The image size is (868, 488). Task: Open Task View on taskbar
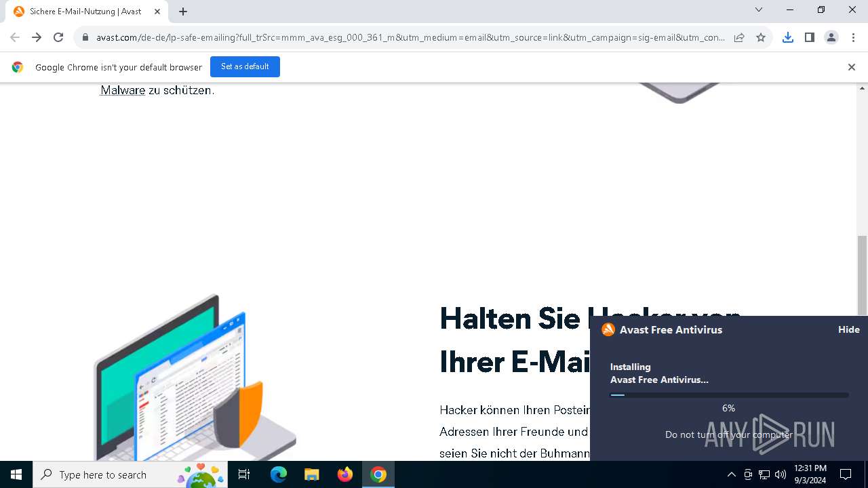(244, 474)
